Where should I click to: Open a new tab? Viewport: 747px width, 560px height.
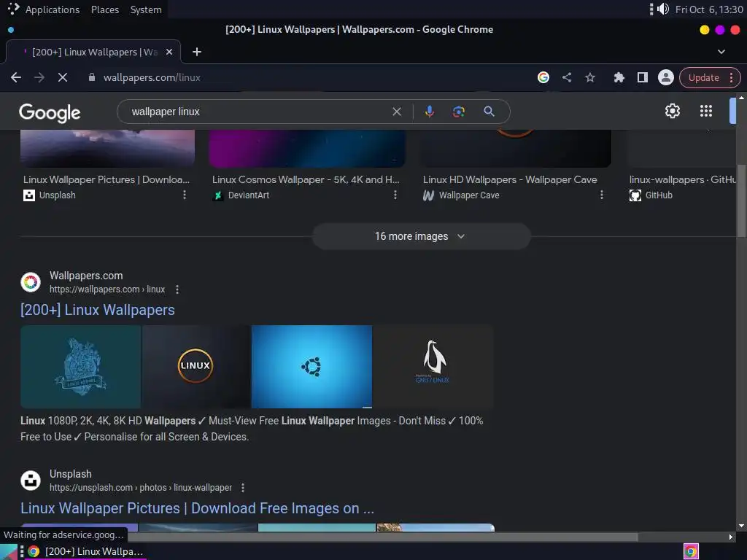[x=197, y=52]
